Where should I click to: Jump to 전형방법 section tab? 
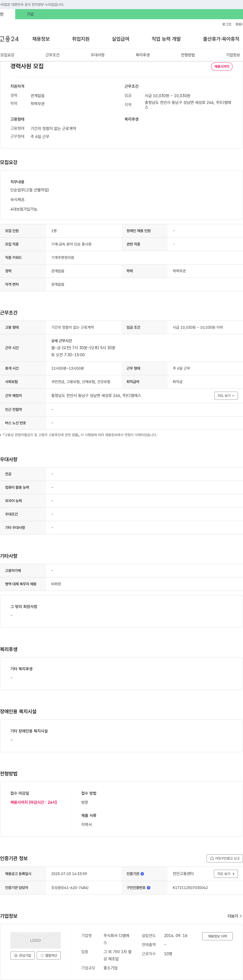click(x=188, y=55)
